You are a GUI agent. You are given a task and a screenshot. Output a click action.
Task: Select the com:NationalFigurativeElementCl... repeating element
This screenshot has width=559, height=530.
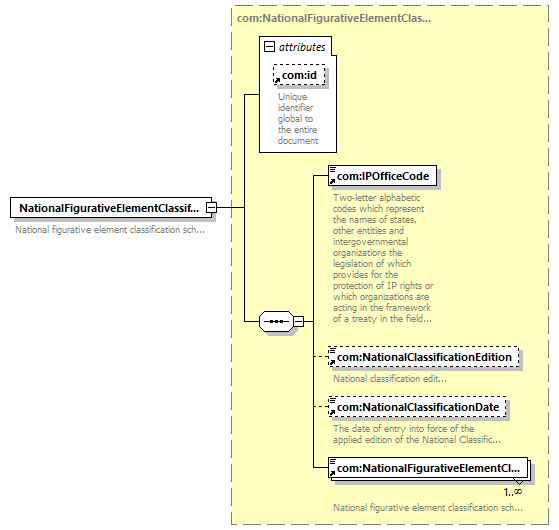coord(428,468)
